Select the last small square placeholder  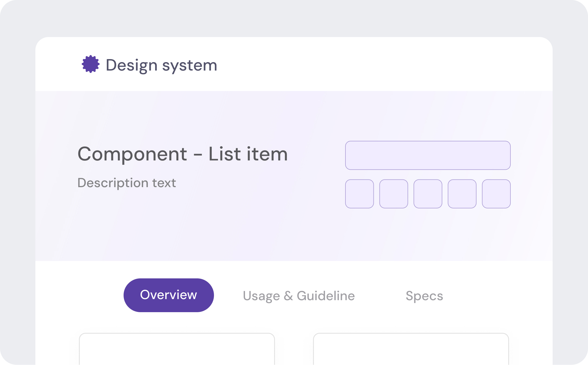(x=496, y=194)
